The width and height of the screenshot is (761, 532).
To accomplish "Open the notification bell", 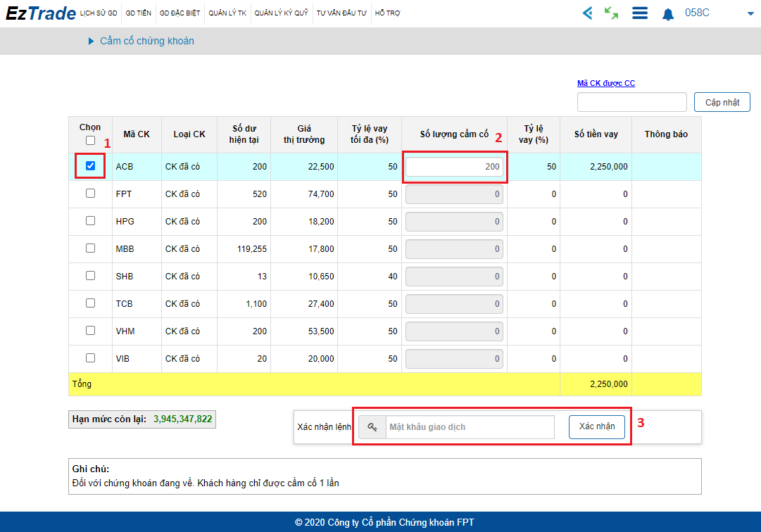I will pyautogui.click(x=668, y=14).
